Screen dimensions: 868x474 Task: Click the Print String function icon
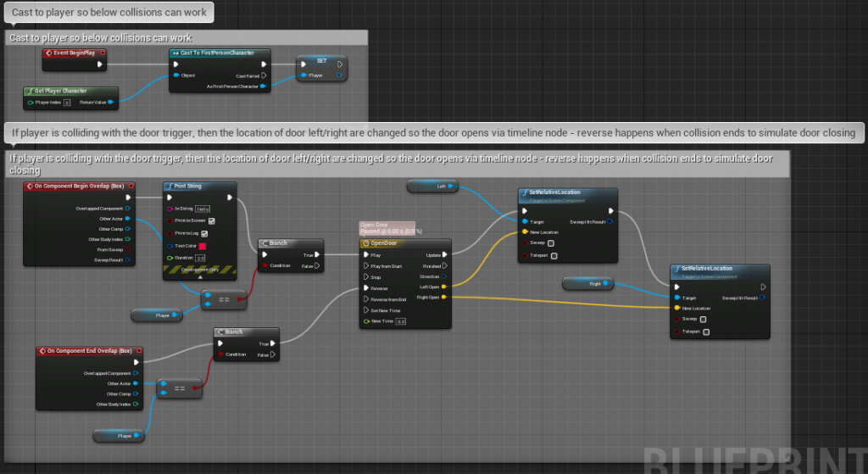tap(169, 186)
